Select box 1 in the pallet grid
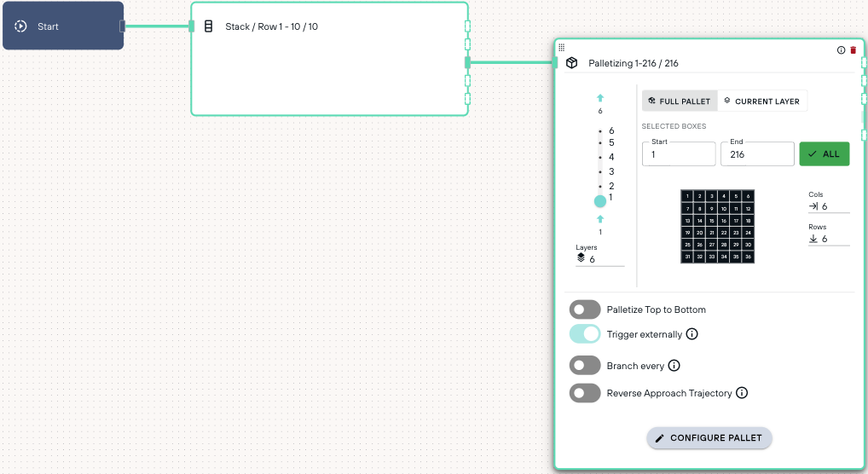868x474 pixels. 687,196
